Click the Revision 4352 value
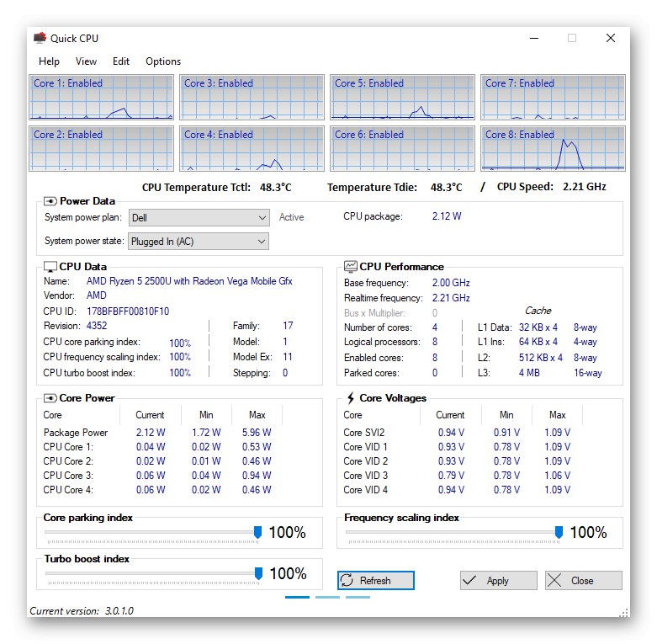This screenshot has width=657, height=644. (97, 325)
